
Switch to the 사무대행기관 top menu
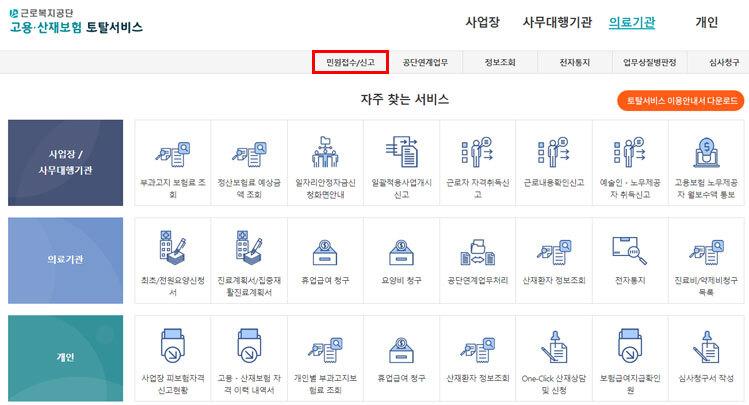[557, 22]
